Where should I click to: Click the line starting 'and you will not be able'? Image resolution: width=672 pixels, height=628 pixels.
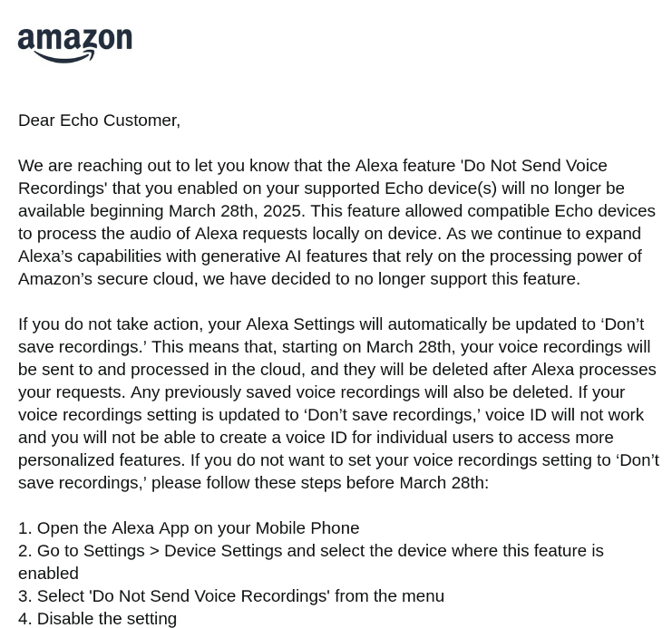click(316, 438)
